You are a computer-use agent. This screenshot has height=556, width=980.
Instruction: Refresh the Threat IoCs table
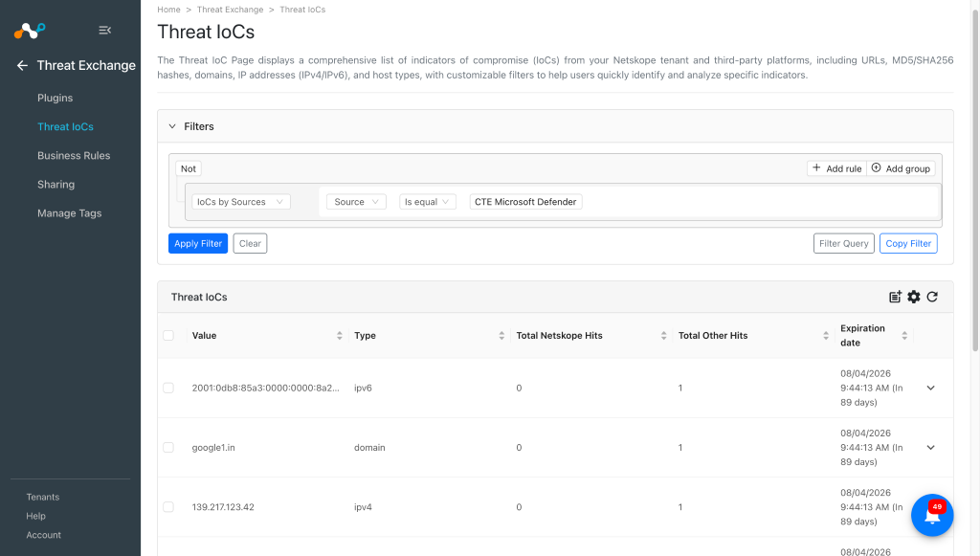tap(932, 297)
